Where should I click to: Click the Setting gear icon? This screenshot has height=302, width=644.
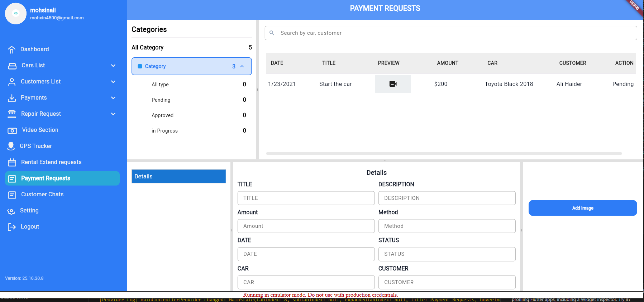tap(11, 211)
